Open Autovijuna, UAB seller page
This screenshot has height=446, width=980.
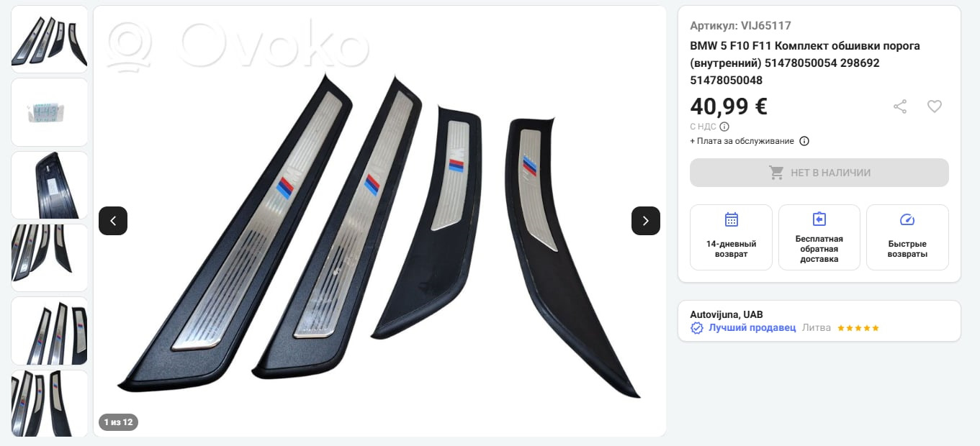[x=727, y=314]
